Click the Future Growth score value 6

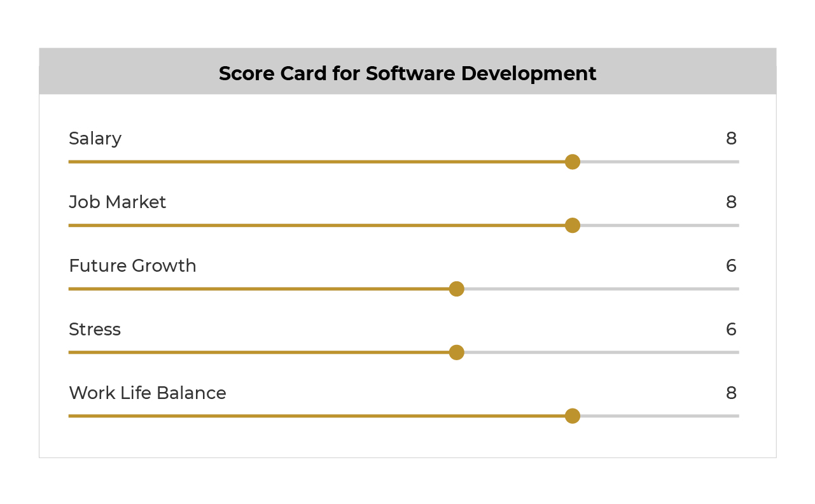click(x=732, y=266)
